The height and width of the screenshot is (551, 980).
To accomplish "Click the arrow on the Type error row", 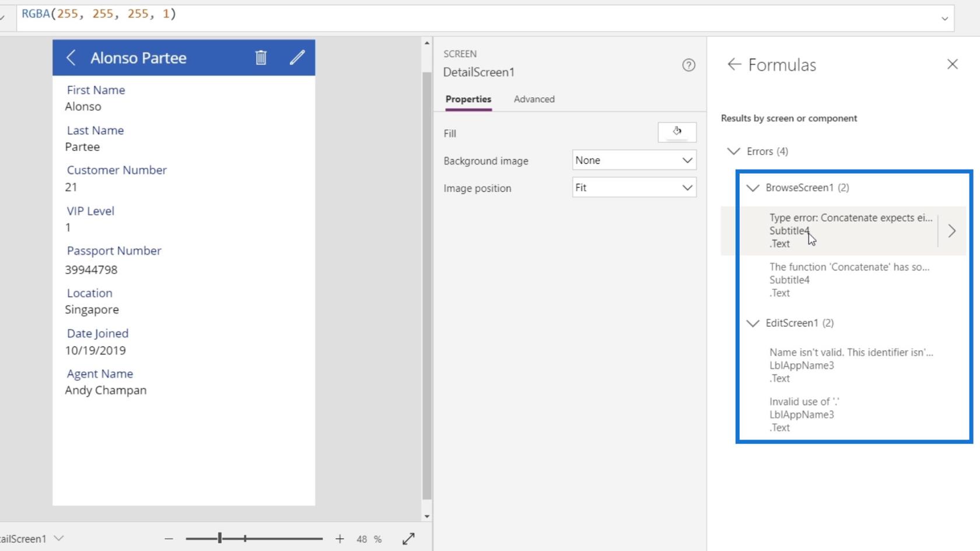I will point(952,231).
